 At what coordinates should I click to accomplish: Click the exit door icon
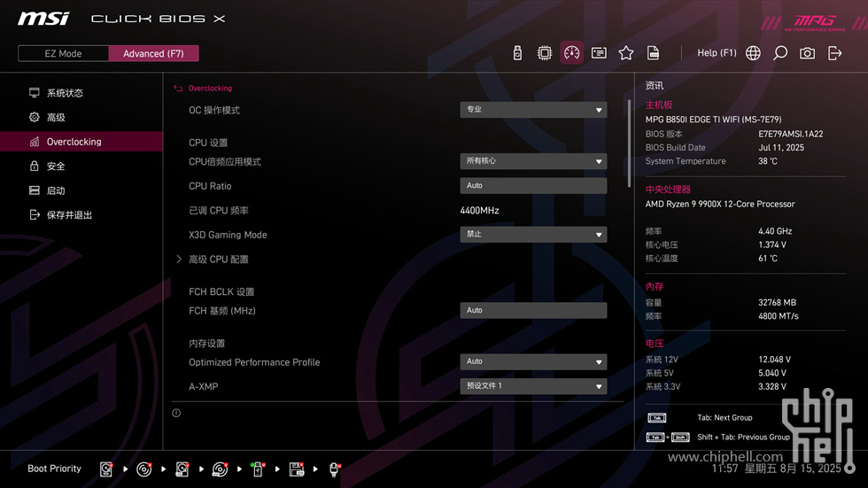point(834,53)
